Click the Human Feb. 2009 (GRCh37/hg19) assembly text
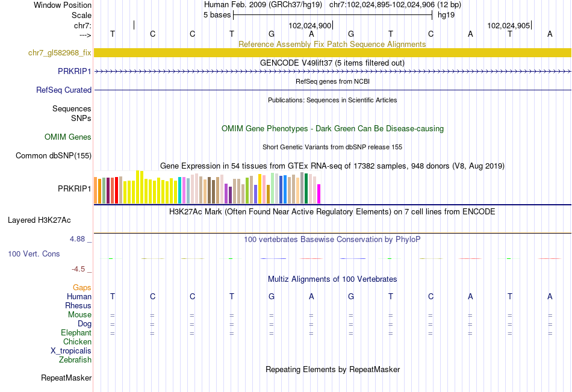 (x=263, y=5)
